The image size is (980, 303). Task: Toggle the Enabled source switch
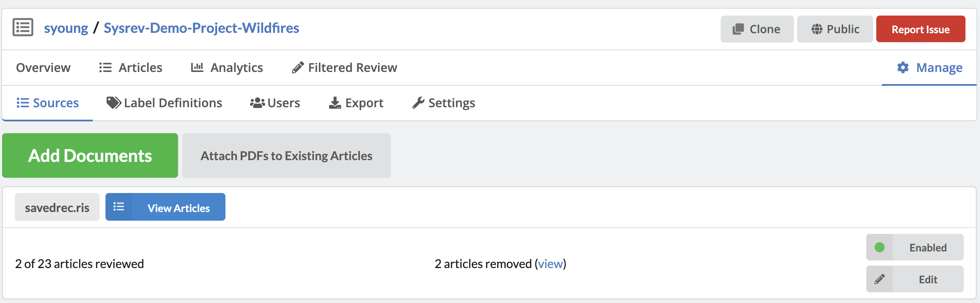pyautogui.click(x=915, y=247)
